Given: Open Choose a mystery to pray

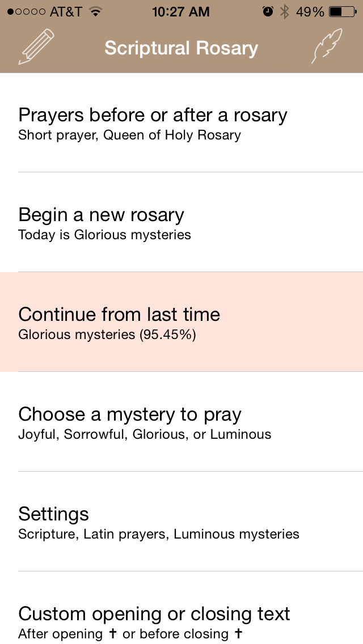Looking at the screenshot, I should click(130, 414).
